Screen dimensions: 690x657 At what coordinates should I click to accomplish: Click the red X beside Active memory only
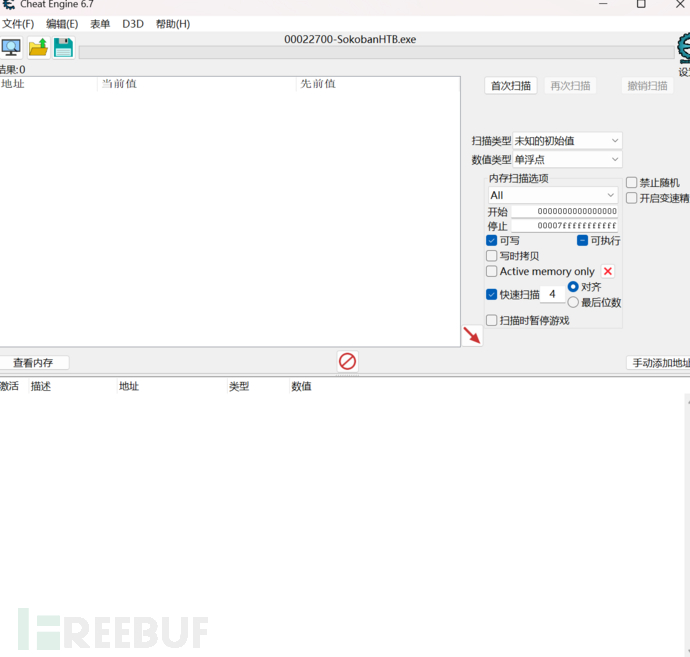tap(608, 271)
